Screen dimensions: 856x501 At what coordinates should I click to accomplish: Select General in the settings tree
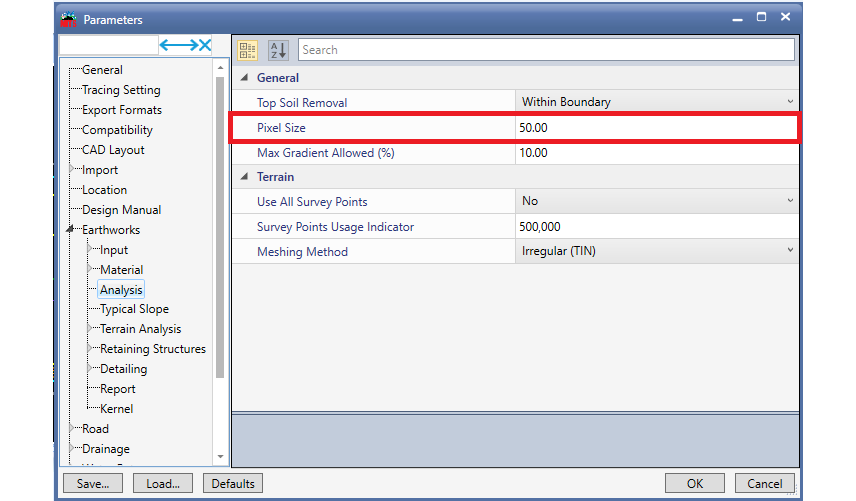[x=102, y=70]
